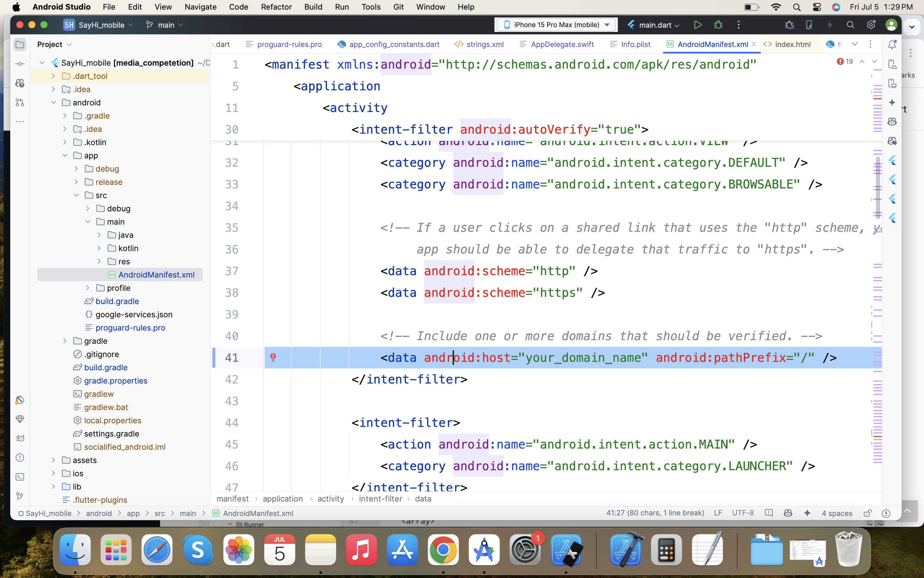
Task: Close the AndroidManifest.xml tab
Action: 754,44
